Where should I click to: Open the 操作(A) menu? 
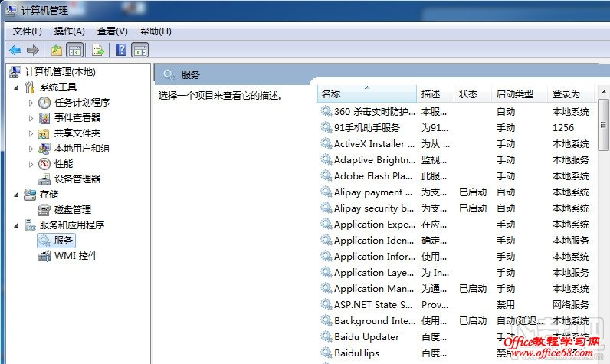(69, 31)
